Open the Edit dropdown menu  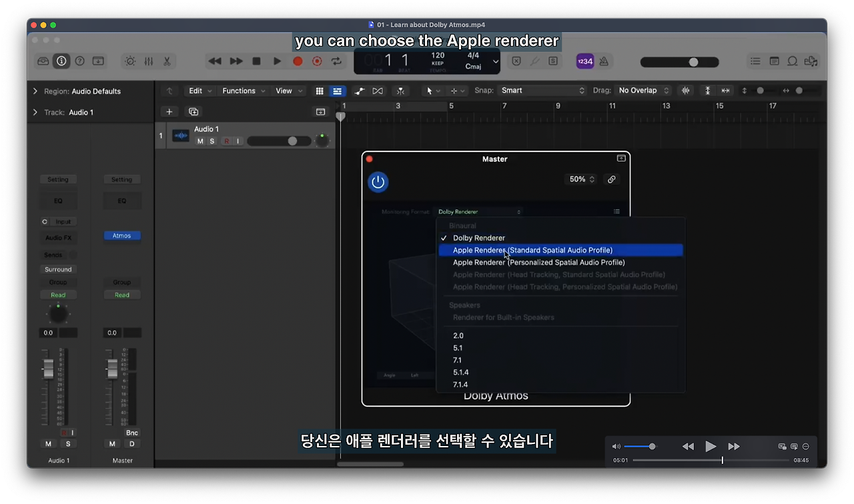coord(199,91)
